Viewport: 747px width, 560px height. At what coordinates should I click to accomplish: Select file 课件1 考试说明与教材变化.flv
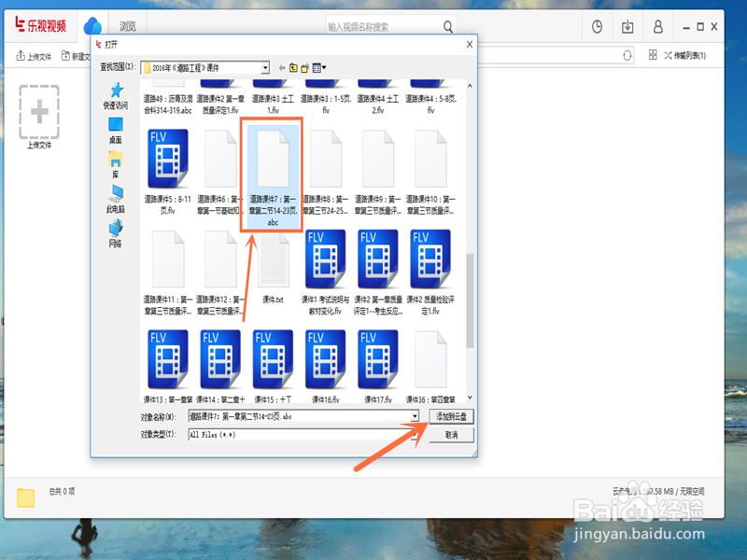click(x=325, y=273)
